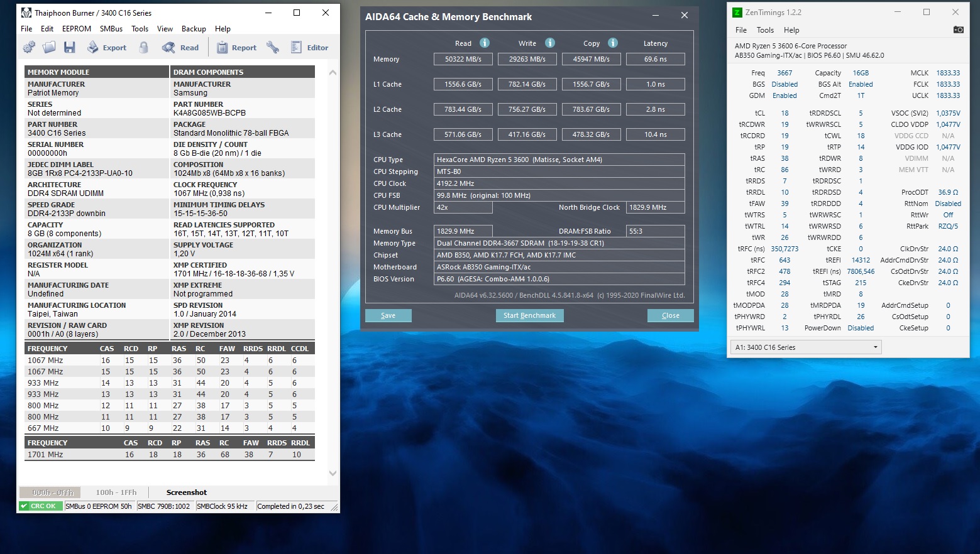
Task: Click the info icon next to Copy in AIDA64
Action: coord(613,43)
